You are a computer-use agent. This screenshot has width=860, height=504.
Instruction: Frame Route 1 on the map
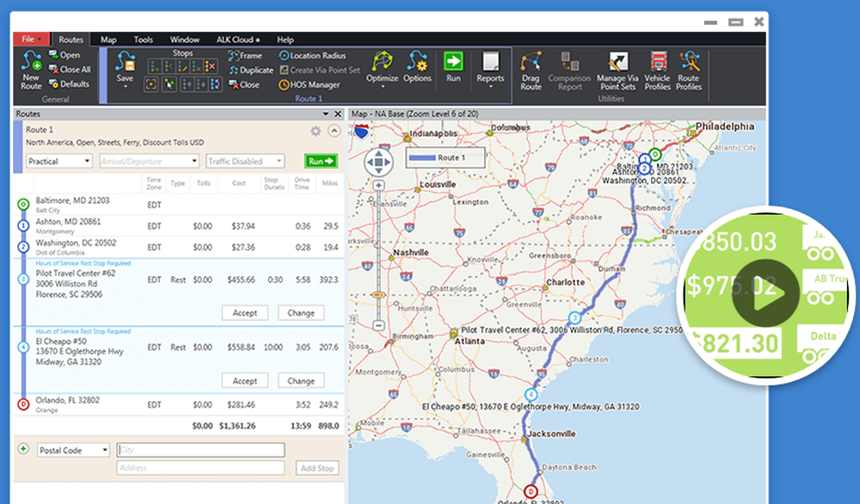(x=245, y=55)
